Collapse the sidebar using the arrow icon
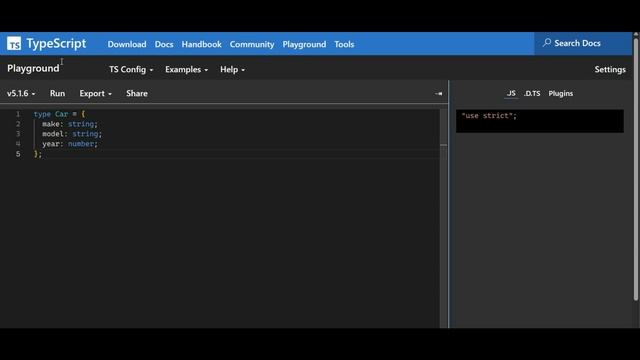Image resolution: width=640 pixels, height=360 pixels. 439,93
